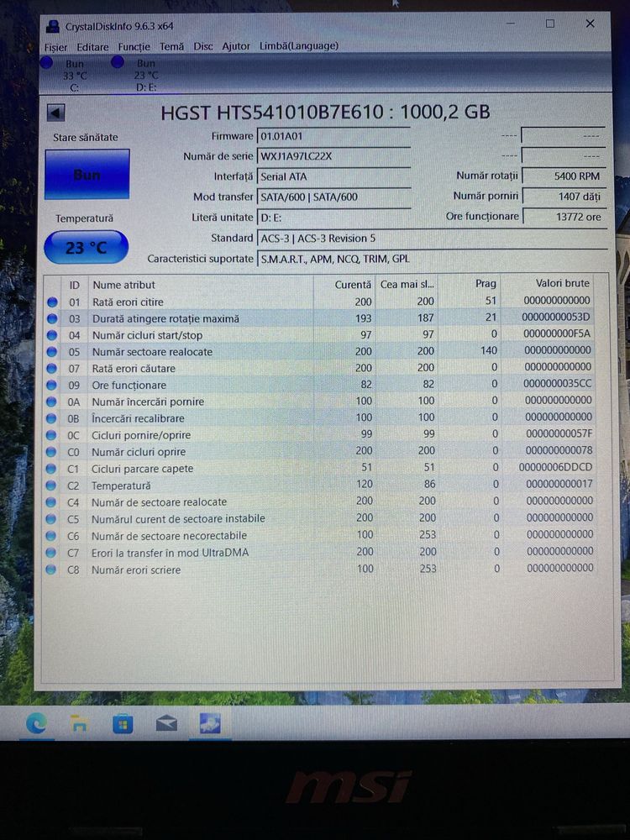Click the ID column header
Image resolution: width=630 pixels, height=840 pixels.
[x=74, y=285]
